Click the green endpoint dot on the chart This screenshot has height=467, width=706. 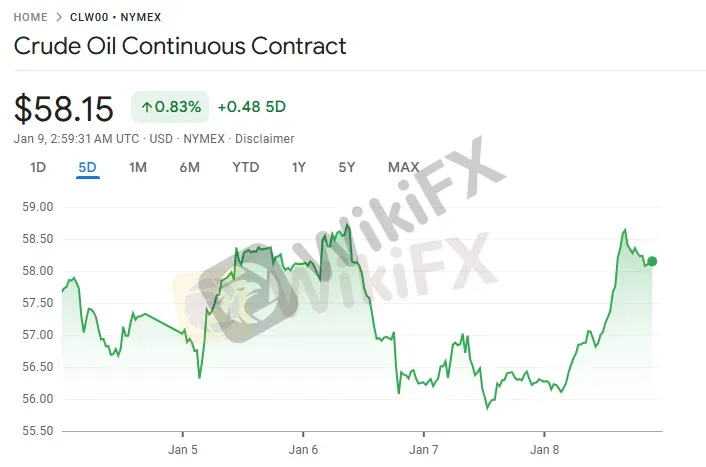[x=652, y=261]
